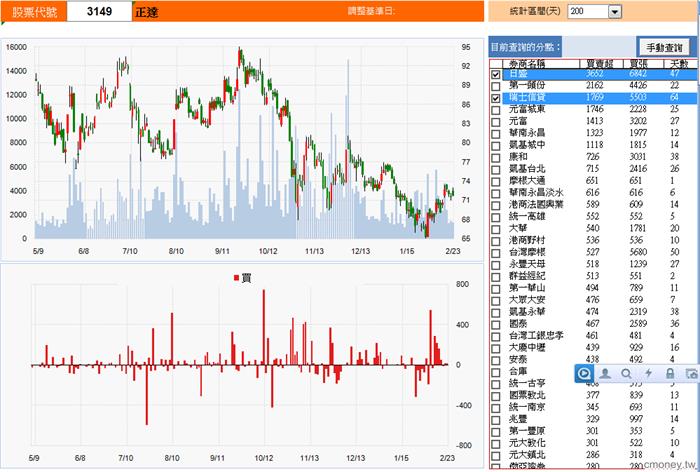Click the padlock icon in floating toolbar
Screen dimensions: 700x472
point(669,373)
